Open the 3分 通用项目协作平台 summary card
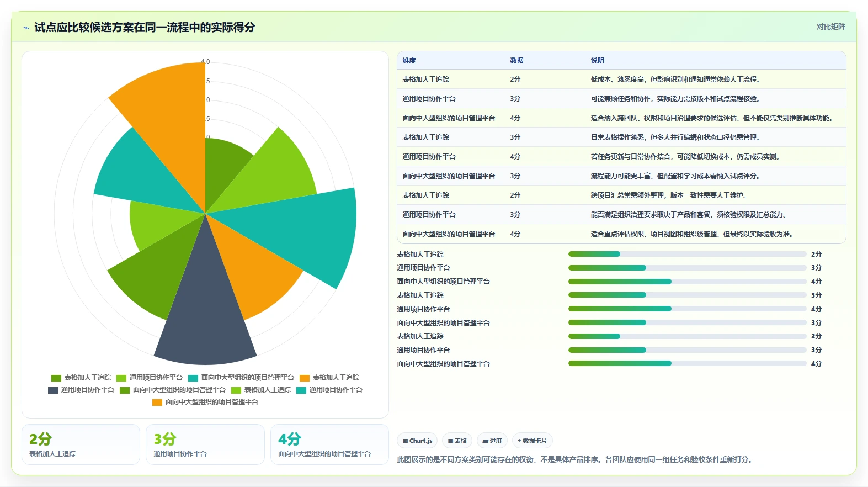The height and width of the screenshot is (487, 868). 205,444
